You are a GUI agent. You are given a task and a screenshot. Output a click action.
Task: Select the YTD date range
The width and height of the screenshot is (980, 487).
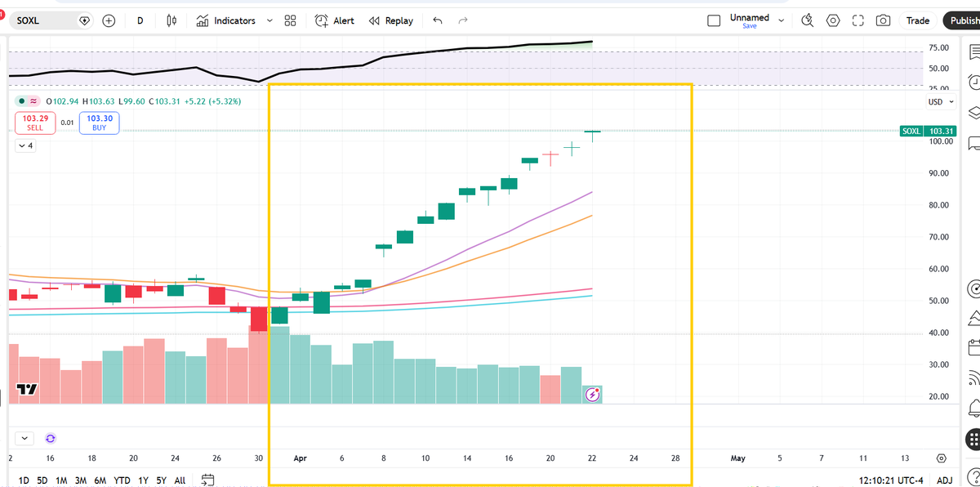(x=122, y=480)
